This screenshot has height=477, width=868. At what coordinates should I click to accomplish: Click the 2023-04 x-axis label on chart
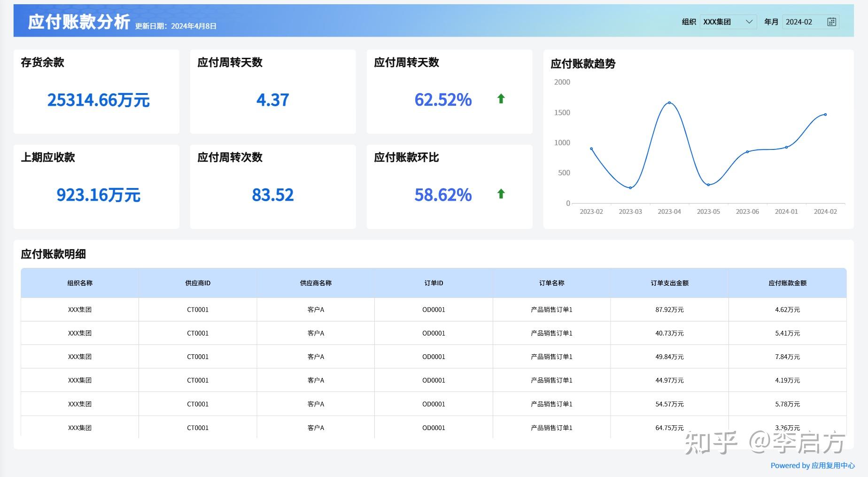point(669,211)
